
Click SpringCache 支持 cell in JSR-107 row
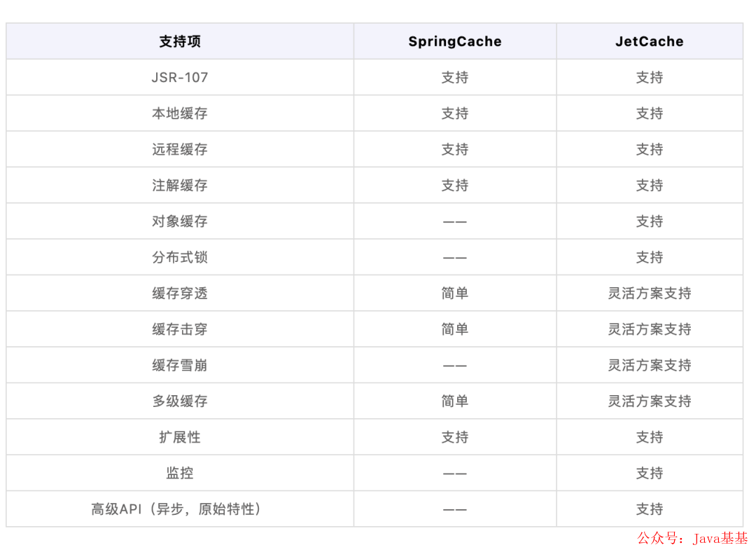coord(455,77)
